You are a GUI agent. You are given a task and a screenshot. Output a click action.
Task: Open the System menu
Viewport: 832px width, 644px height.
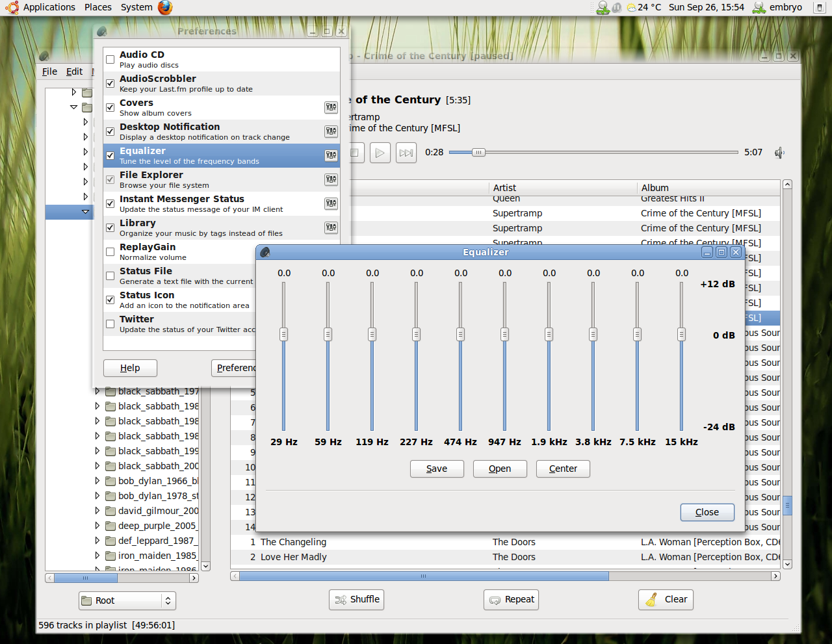[x=136, y=7]
